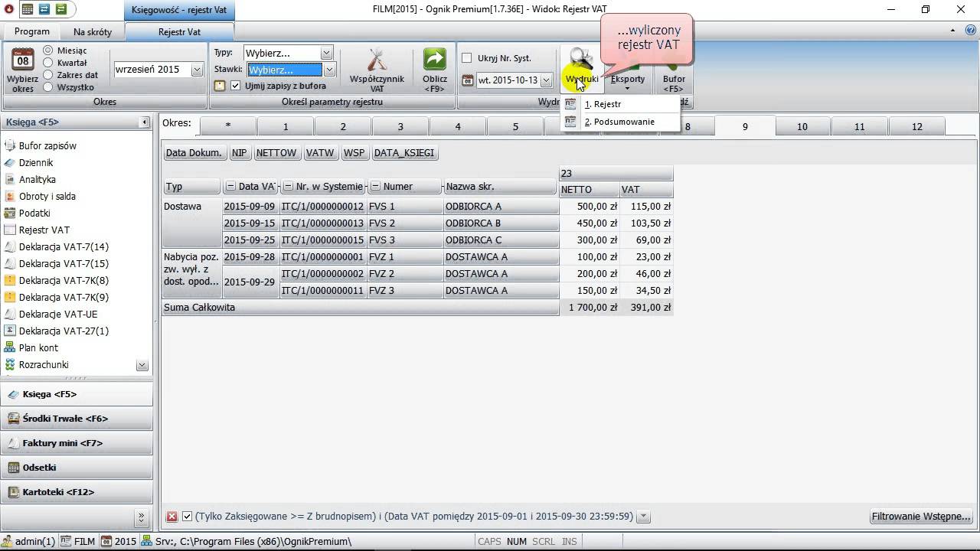Click the buffer note icon beside checkbox
Image resolution: width=980 pixels, height=551 pixels.
coord(220,86)
